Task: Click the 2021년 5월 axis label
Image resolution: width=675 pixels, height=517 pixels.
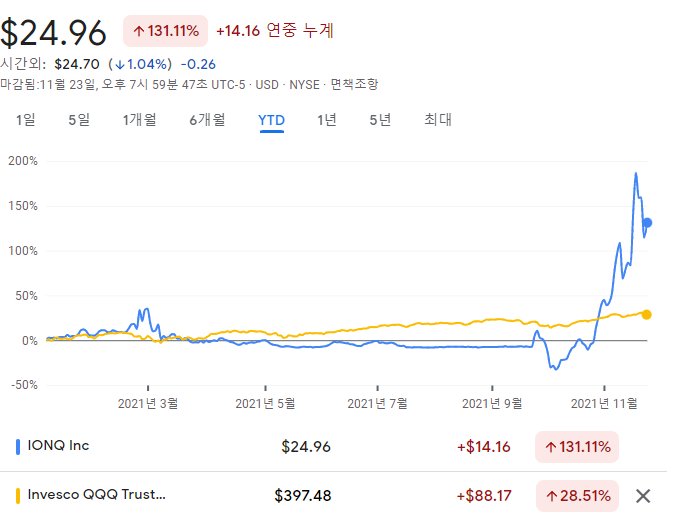Action: 265,404
